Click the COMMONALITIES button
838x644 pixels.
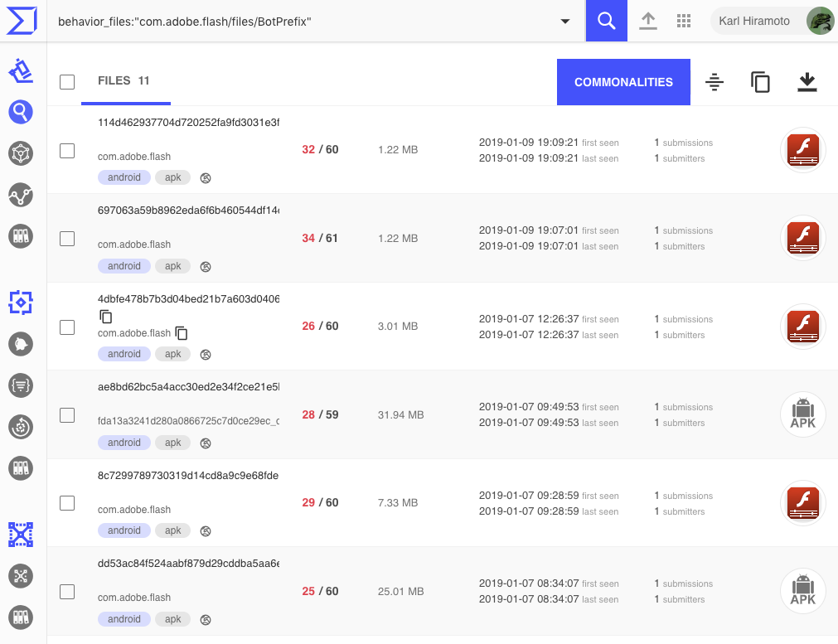(623, 82)
